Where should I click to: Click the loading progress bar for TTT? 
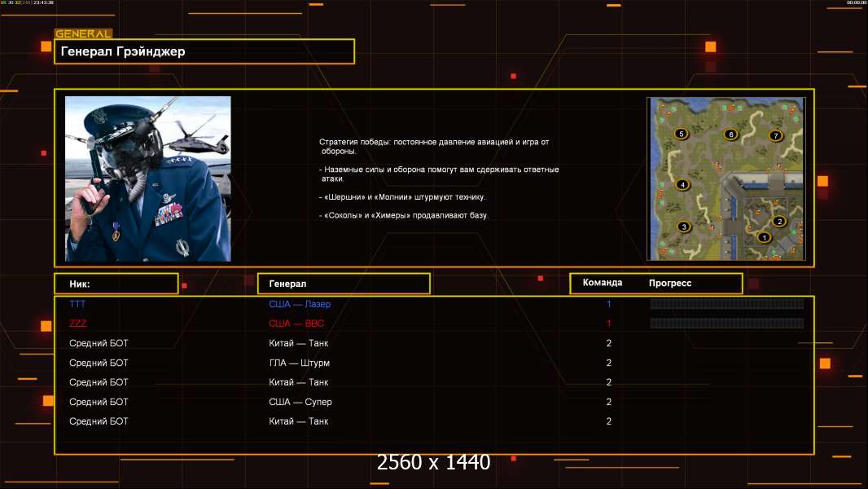(727, 303)
